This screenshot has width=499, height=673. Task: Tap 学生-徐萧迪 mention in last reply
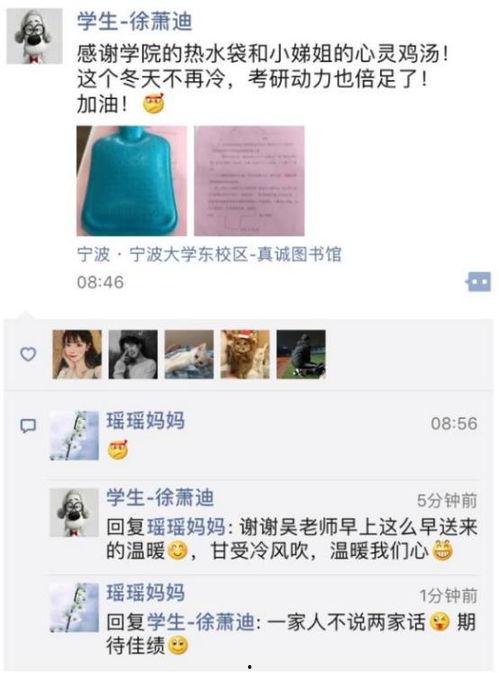[201, 622]
